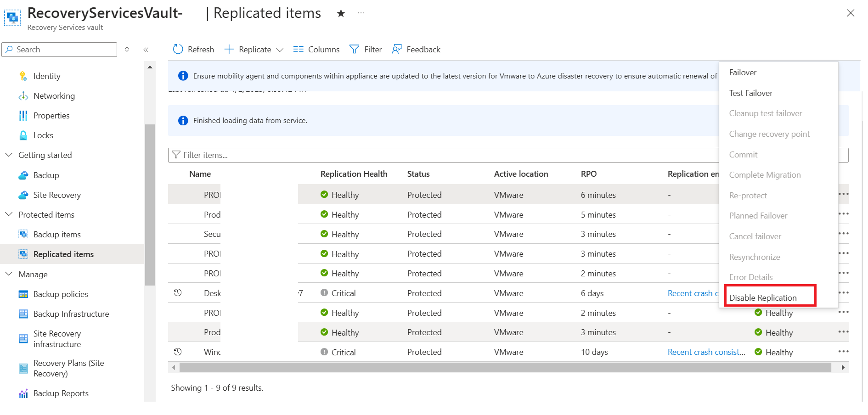Click the Recovery Services vault icon in header

click(12, 18)
